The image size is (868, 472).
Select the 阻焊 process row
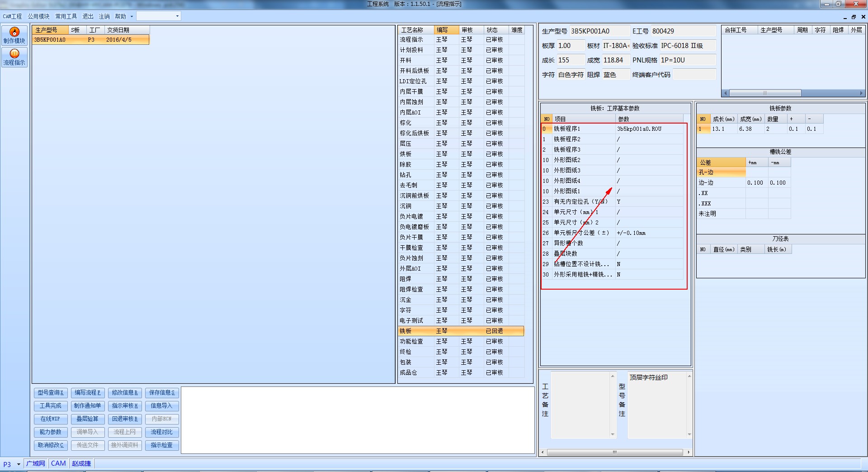461,279
